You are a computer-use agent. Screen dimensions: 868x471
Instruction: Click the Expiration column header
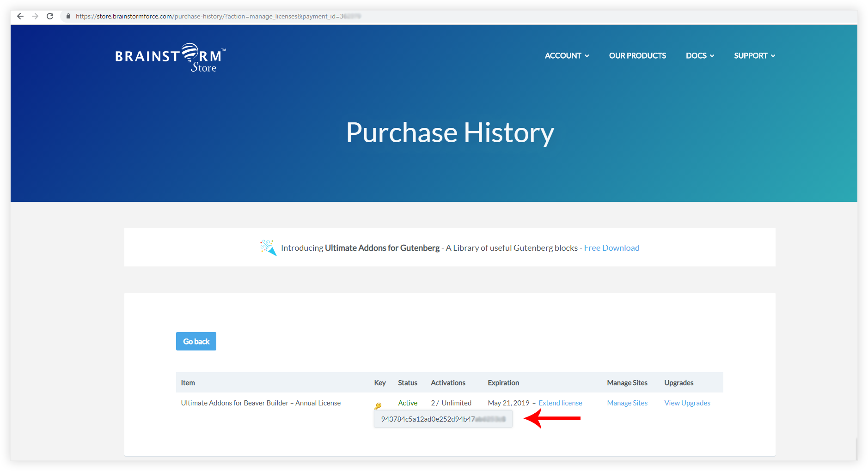503,383
